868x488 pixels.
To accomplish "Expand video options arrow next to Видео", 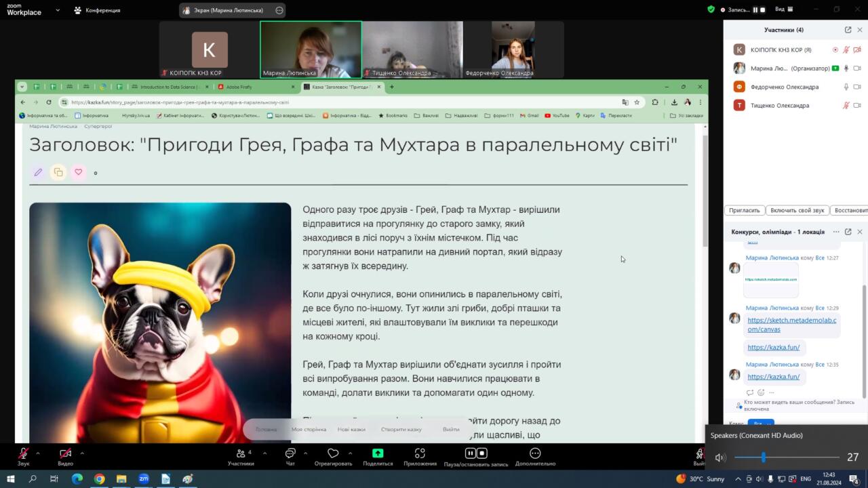I will pos(82,453).
